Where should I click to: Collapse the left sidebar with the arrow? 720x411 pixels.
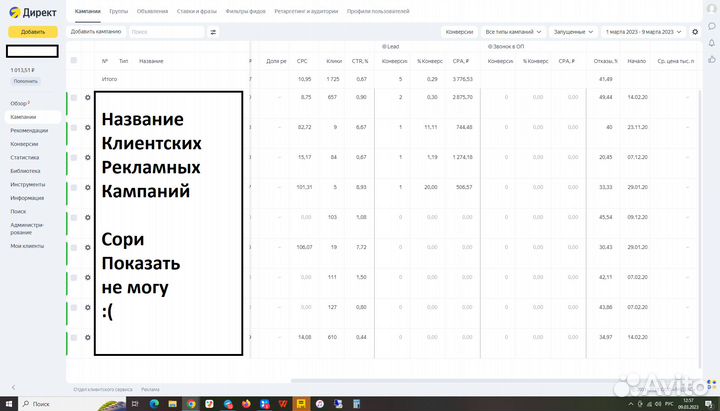pyautogui.click(x=13, y=387)
